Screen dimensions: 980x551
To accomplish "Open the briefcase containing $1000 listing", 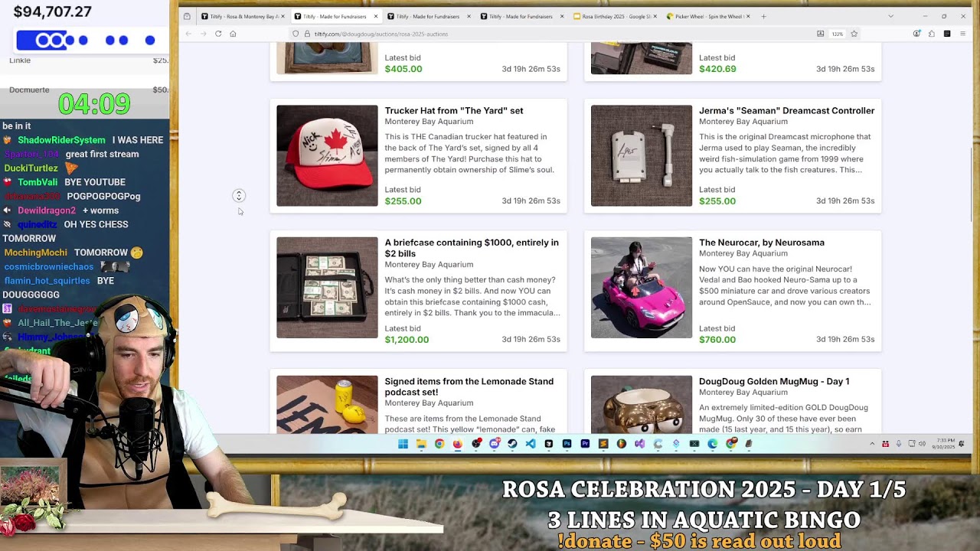I will [x=472, y=248].
